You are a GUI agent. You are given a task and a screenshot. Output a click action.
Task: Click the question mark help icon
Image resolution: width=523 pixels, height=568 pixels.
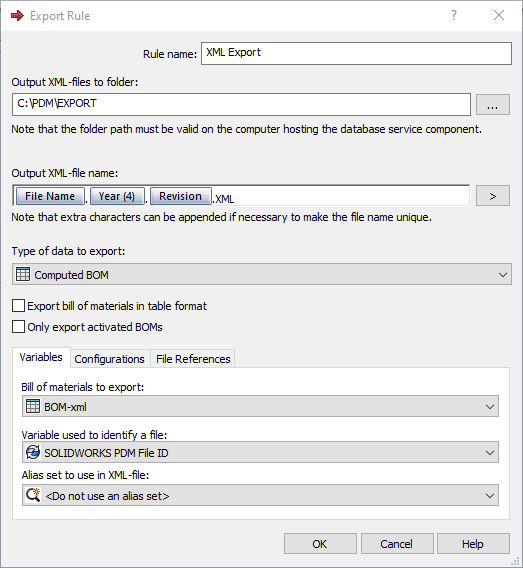point(454,15)
